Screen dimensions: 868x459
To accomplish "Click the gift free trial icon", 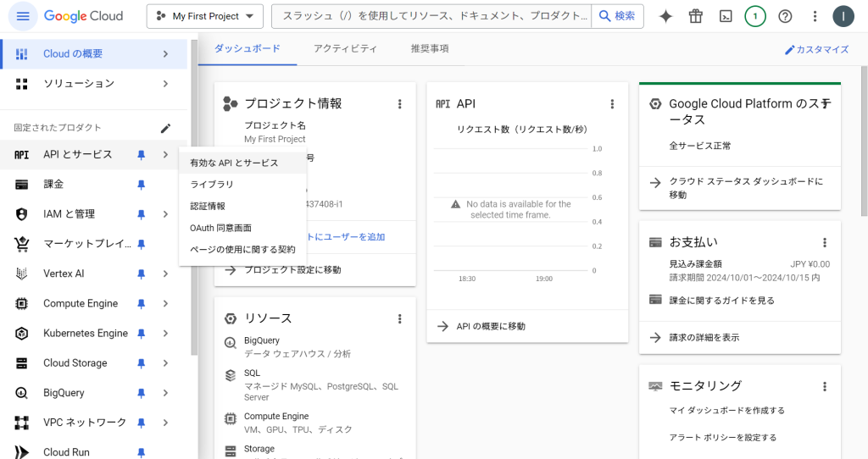I will point(696,17).
